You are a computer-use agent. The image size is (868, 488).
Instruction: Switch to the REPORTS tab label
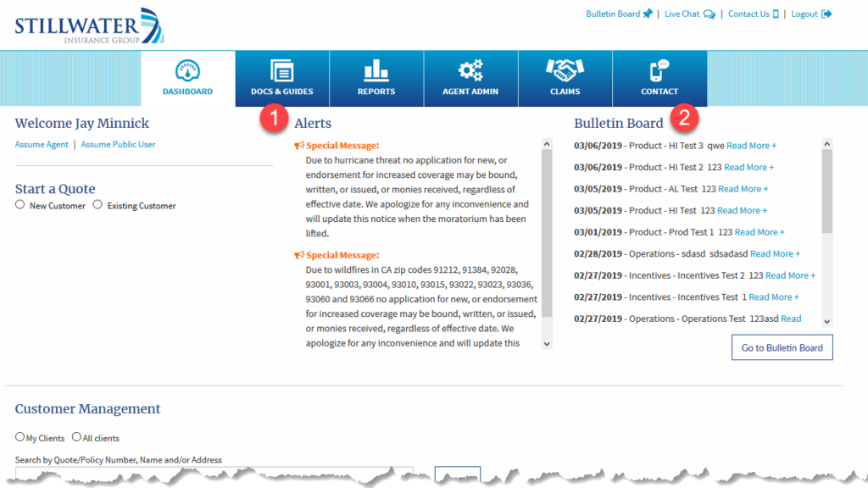(x=376, y=91)
